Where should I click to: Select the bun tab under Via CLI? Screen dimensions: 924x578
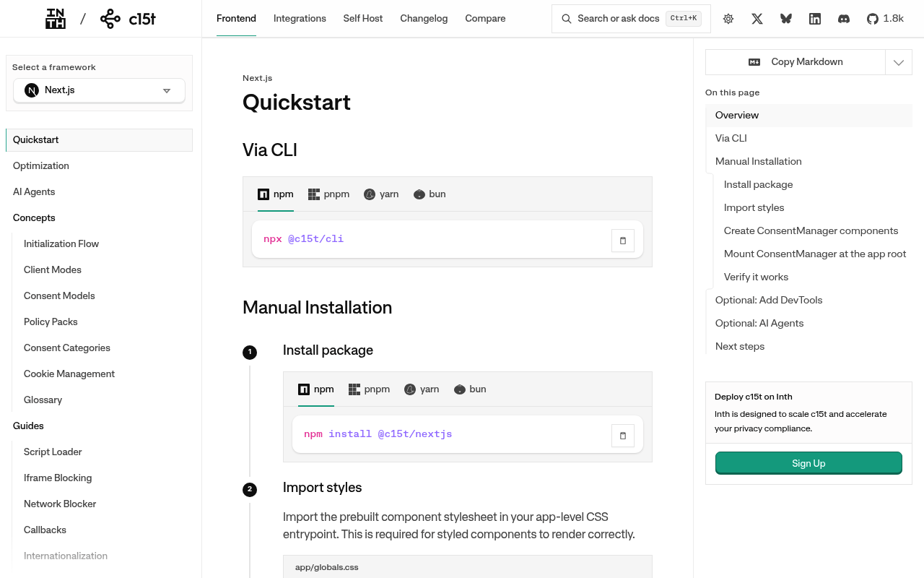[x=430, y=194]
